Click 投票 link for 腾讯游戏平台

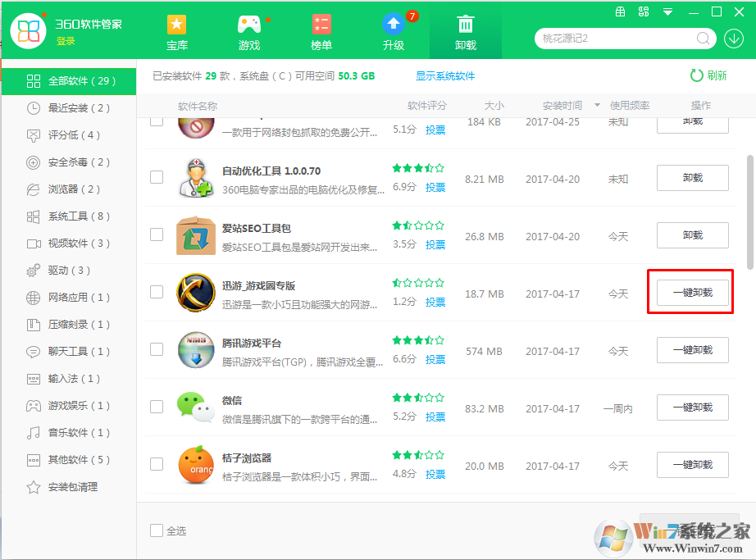point(435,359)
